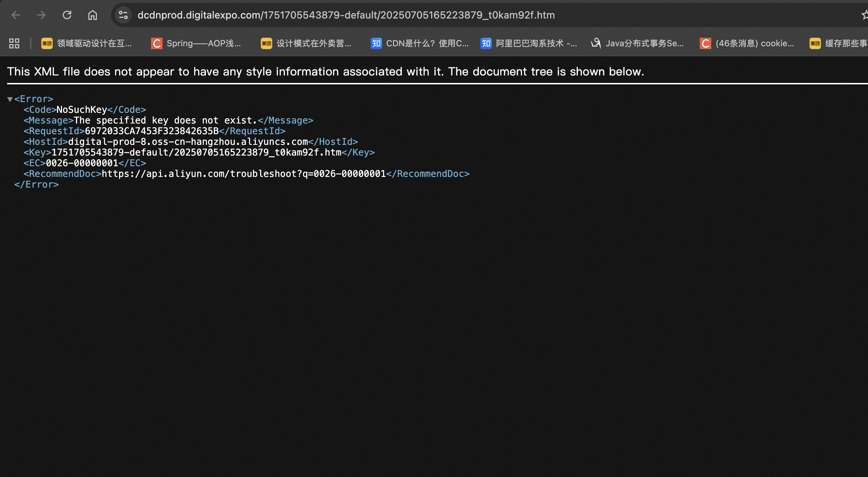This screenshot has width=868, height=477.
Task: Click the HostId aliyuncs hostname text
Action: point(188,142)
